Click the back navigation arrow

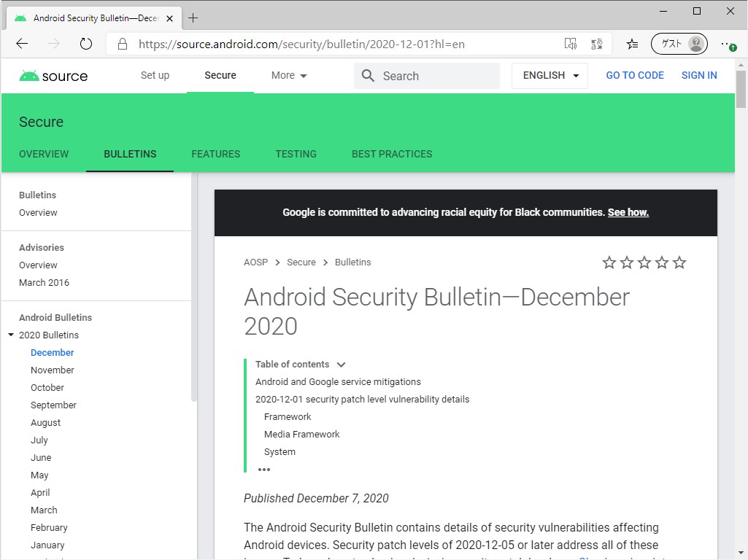click(x=22, y=44)
